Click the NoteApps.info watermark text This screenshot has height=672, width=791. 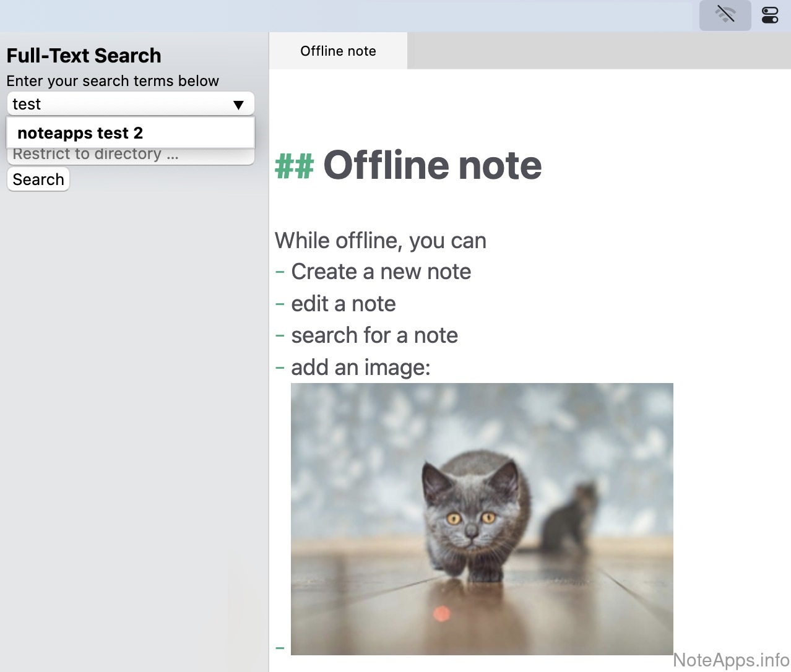[730, 660]
